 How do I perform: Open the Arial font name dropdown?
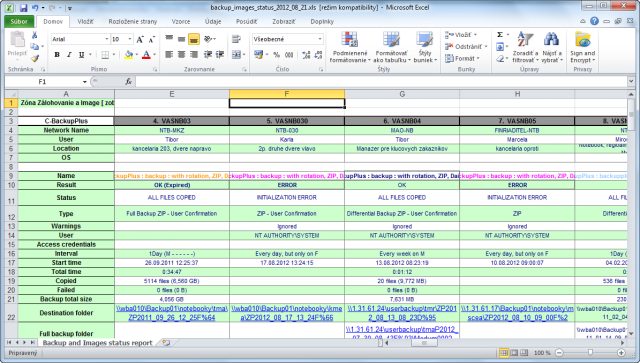[107, 39]
